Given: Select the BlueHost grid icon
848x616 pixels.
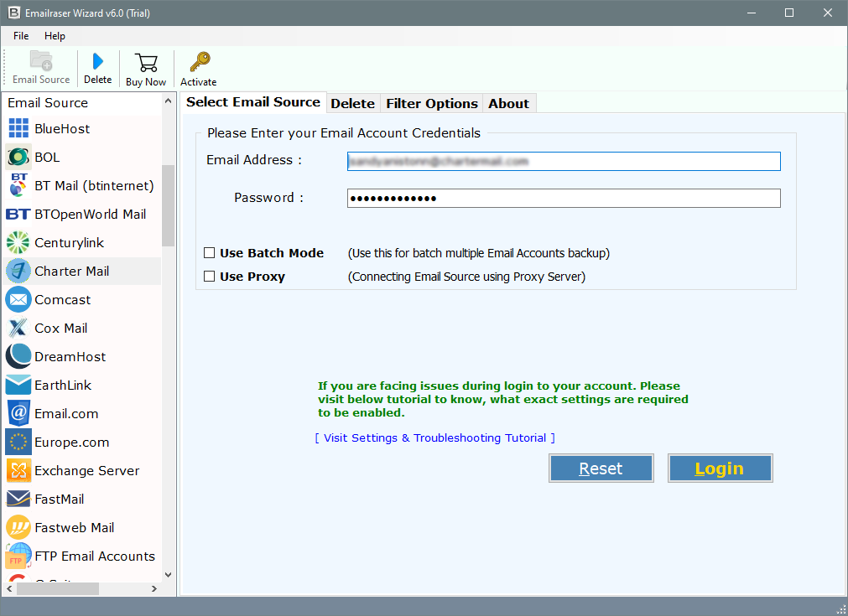Looking at the screenshot, I should click(x=18, y=128).
